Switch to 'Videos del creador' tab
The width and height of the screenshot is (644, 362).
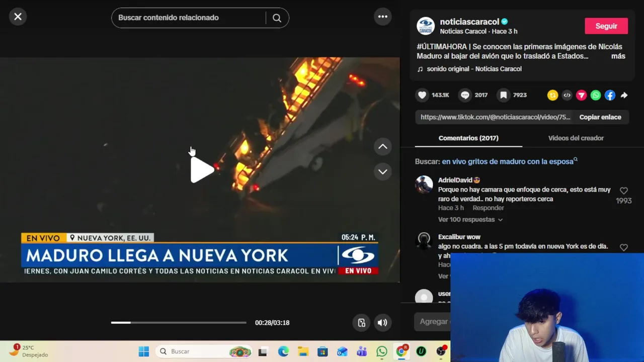click(576, 138)
